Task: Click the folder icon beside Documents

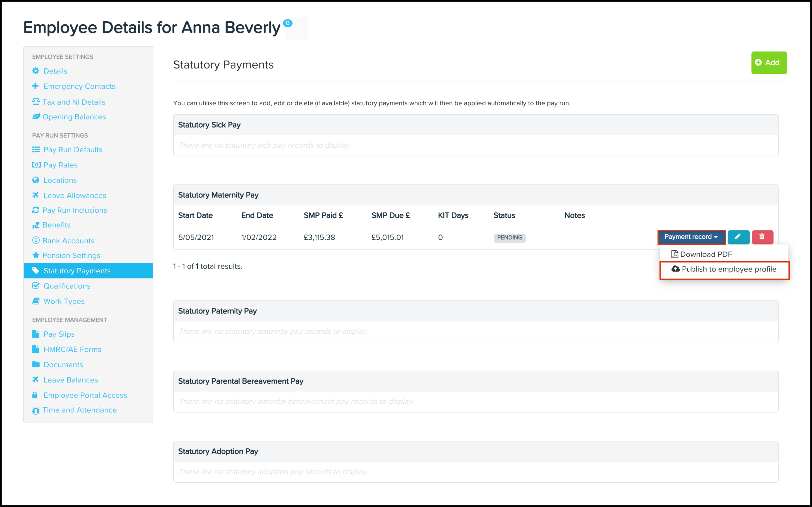Action: pos(36,364)
